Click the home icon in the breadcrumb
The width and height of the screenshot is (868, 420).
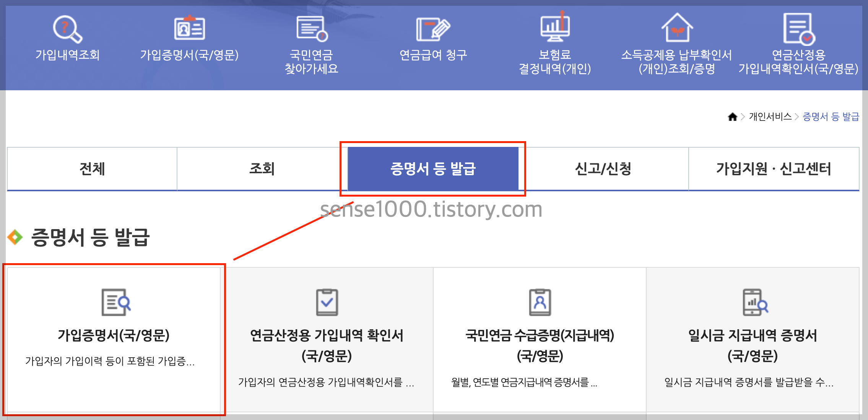[733, 117]
